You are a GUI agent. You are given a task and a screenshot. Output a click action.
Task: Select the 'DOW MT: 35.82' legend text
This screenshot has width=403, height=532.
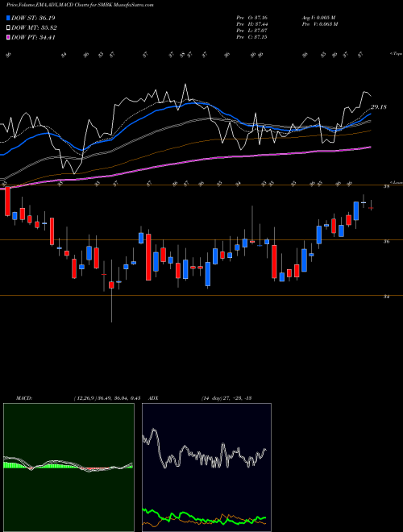pyautogui.click(x=34, y=28)
